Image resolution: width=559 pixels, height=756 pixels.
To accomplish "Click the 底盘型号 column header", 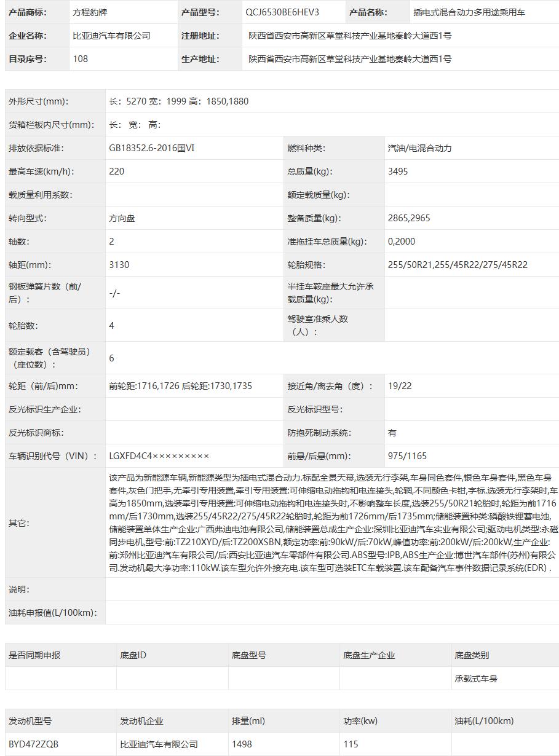I will tap(249, 655).
